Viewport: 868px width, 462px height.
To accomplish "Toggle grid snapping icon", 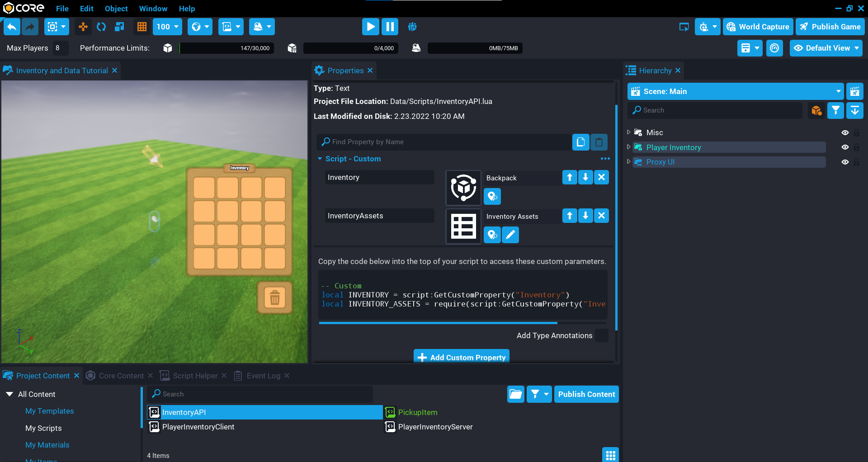I will coord(142,27).
